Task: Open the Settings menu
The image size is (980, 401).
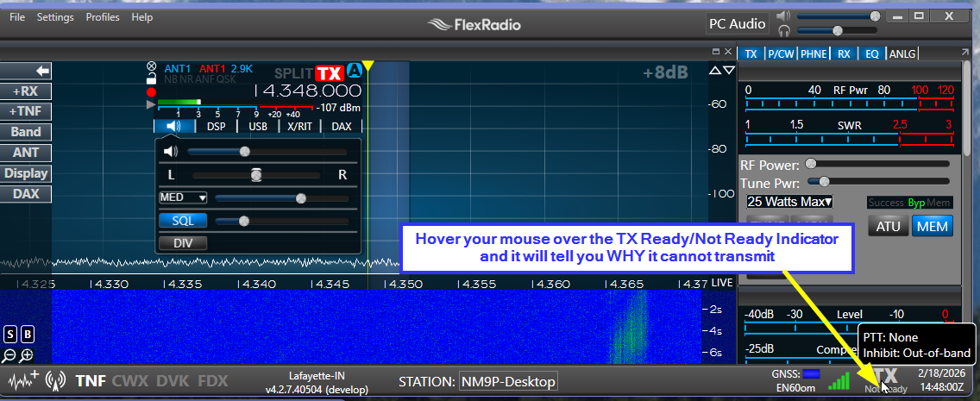Action: tap(55, 17)
